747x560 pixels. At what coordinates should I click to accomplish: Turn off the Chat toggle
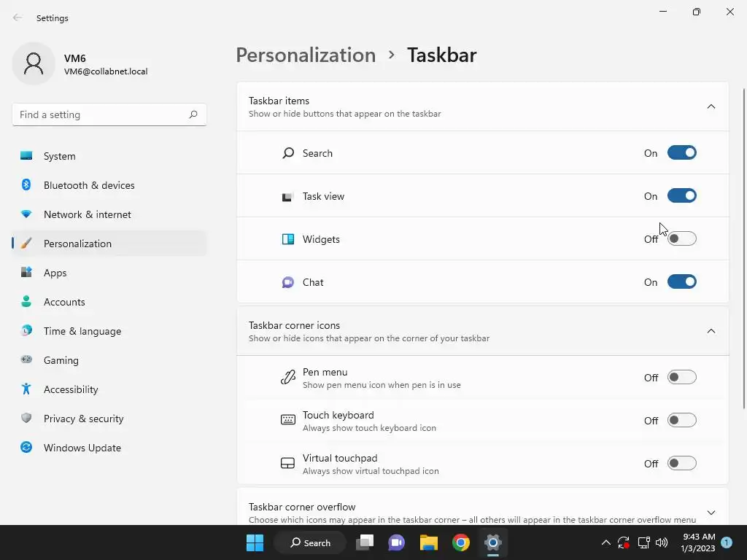click(682, 282)
